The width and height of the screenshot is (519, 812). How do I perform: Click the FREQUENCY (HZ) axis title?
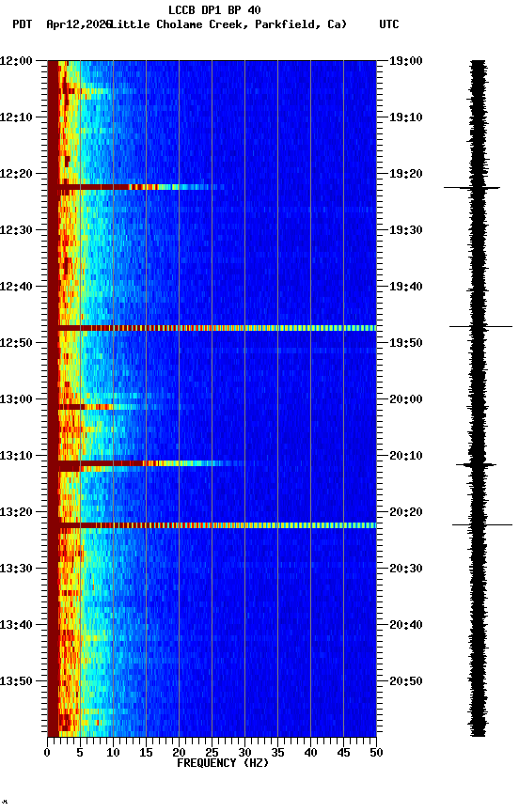coord(223,763)
